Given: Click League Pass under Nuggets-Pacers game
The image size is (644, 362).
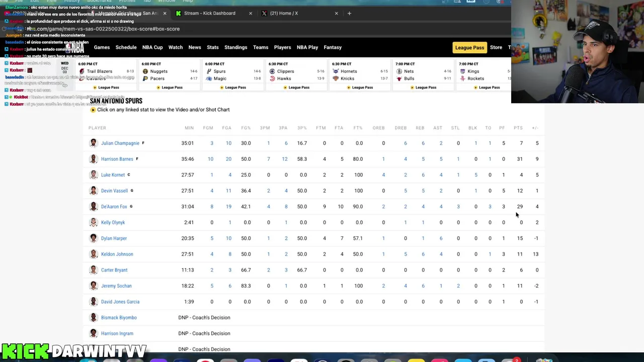Looking at the screenshot, I should [170, 87].
